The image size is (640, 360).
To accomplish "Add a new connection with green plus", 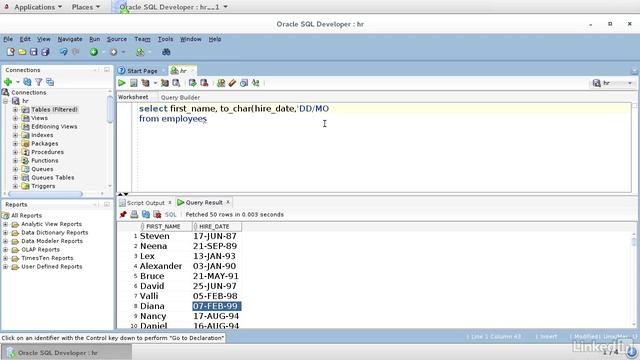I will (8, 82).
